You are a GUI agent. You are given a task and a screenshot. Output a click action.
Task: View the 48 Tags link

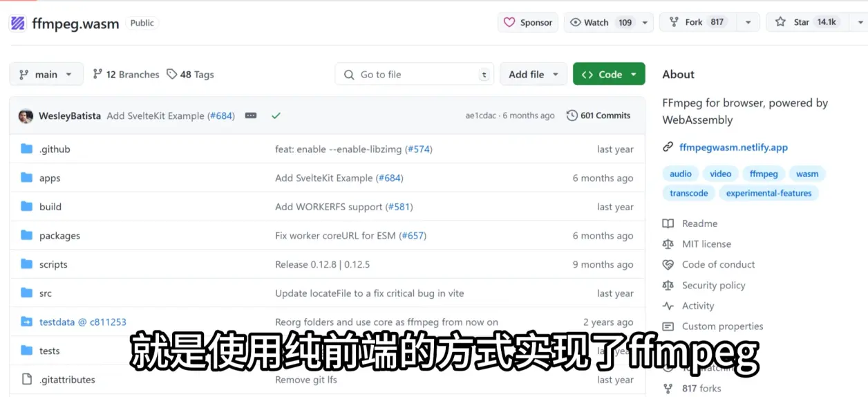click(x=191, y=74)
